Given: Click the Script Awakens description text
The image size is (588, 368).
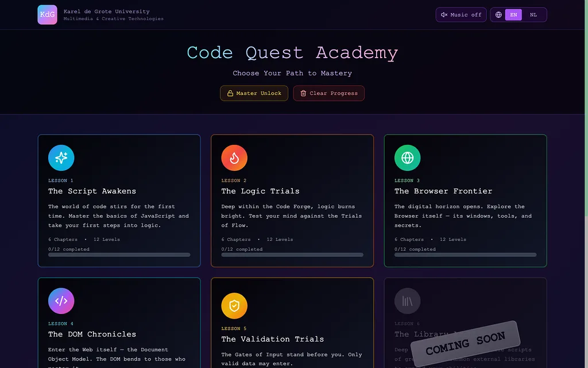Looking at the screenshot, I should 118,216.
